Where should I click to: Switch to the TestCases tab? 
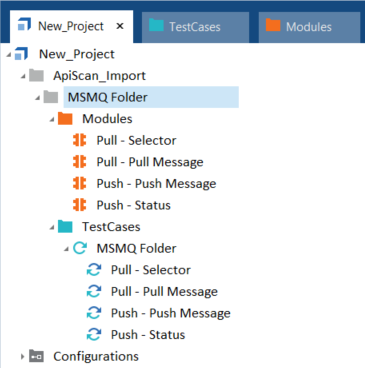coord(195,27)
